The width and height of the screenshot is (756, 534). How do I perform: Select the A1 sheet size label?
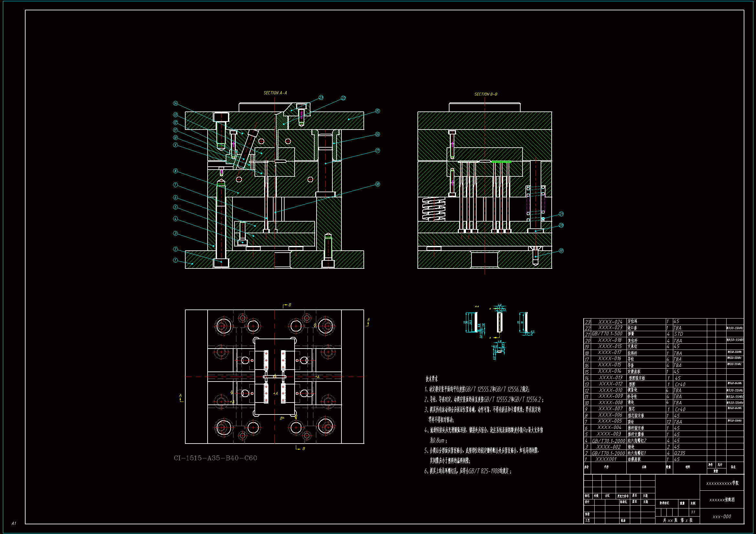(14, 523)
